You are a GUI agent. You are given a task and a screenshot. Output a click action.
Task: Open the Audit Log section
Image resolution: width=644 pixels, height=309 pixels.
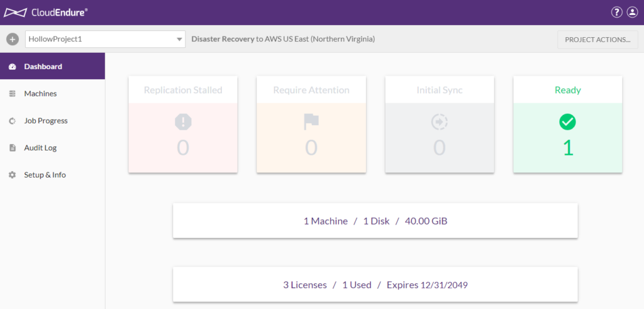40,148
